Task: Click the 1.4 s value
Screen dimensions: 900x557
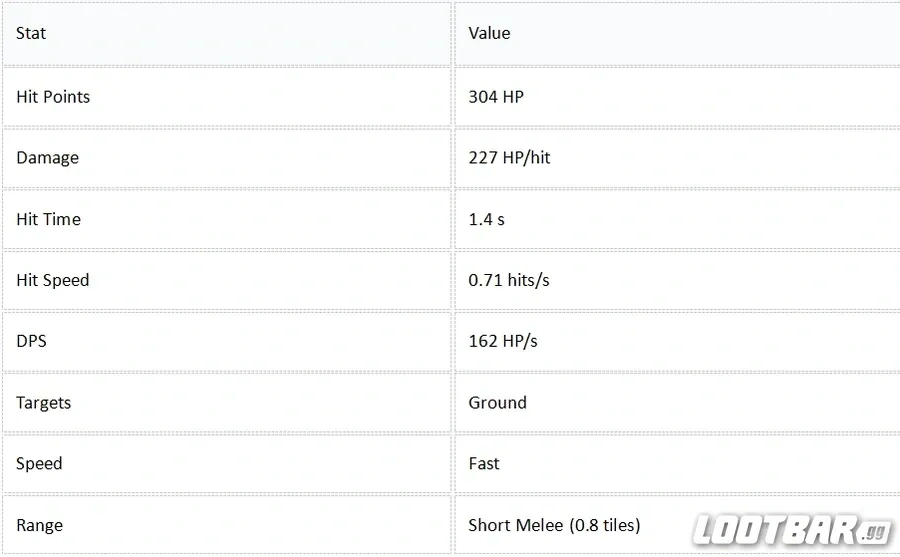Action: tap(486, 219)
